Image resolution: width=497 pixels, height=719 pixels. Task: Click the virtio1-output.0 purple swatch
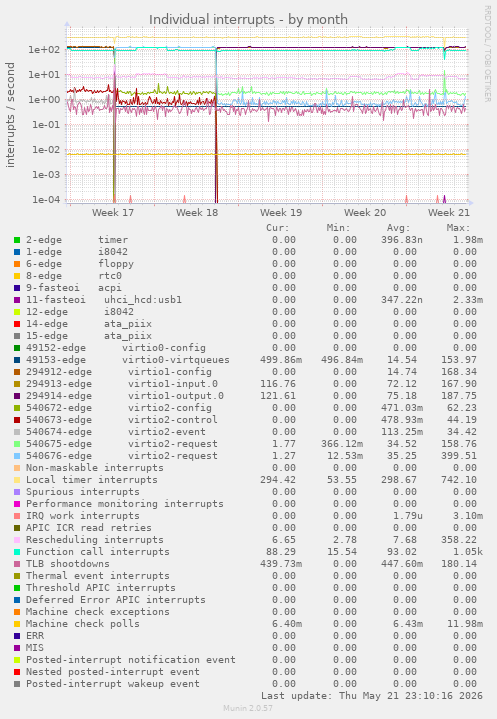click(17, 396)
